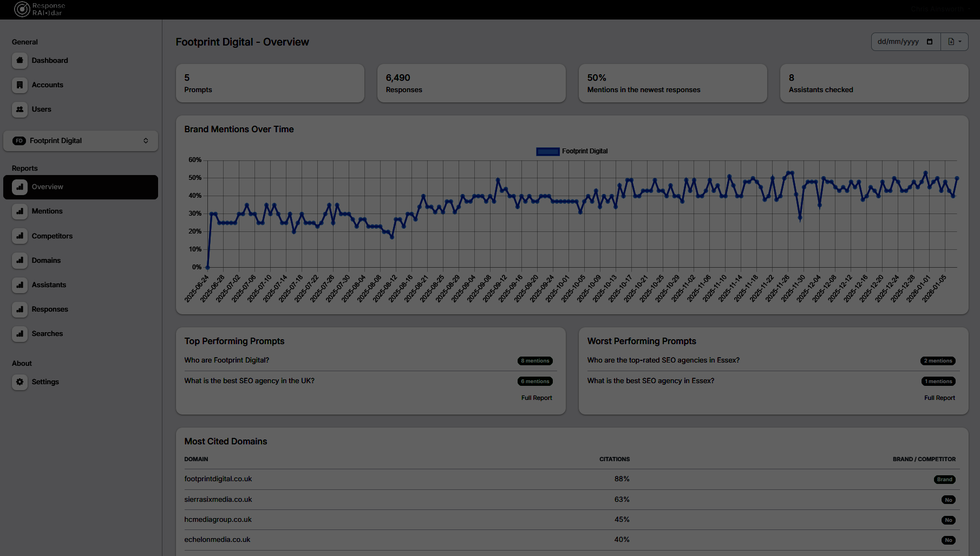This screenshot has height=556, width=980.
Task: Open the Searches report via its icon
Action: point(19,334)
